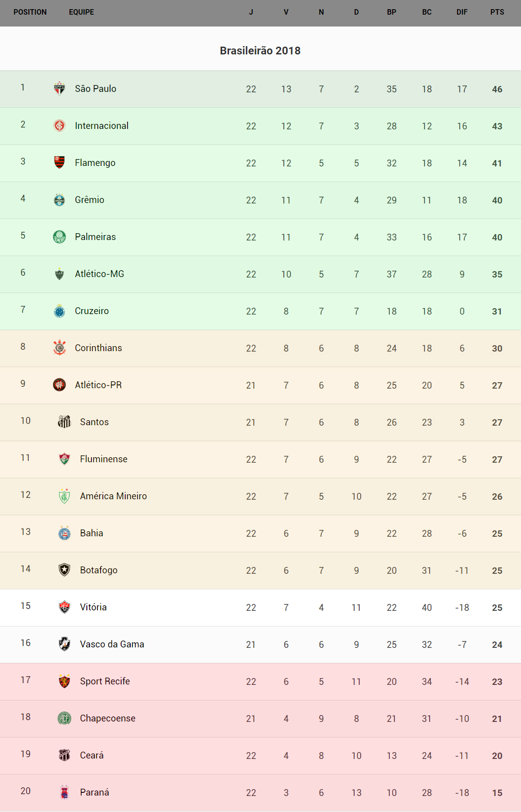Click the Corinthians club logo
521x812 pixels.
pyautogui.click(x=59, y=348)
